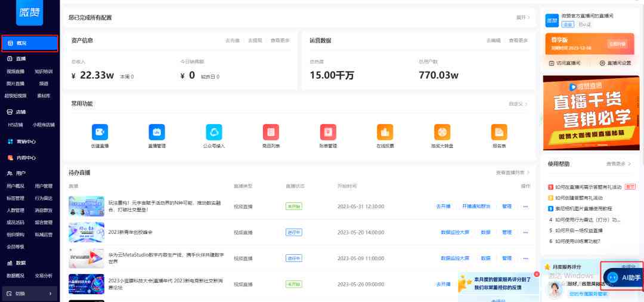Open 营销中心 in sidebar
The image size is (644, 302).
(22, 141)
